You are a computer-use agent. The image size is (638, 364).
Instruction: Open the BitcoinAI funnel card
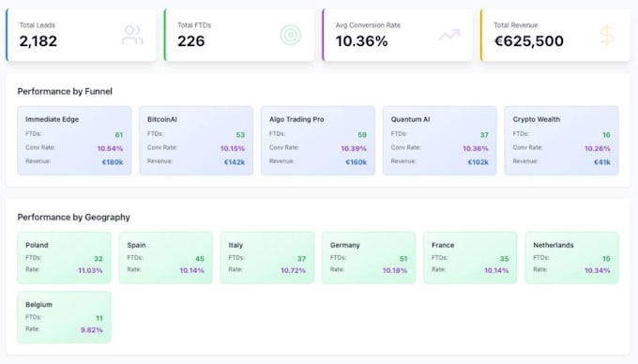point(196,141)
